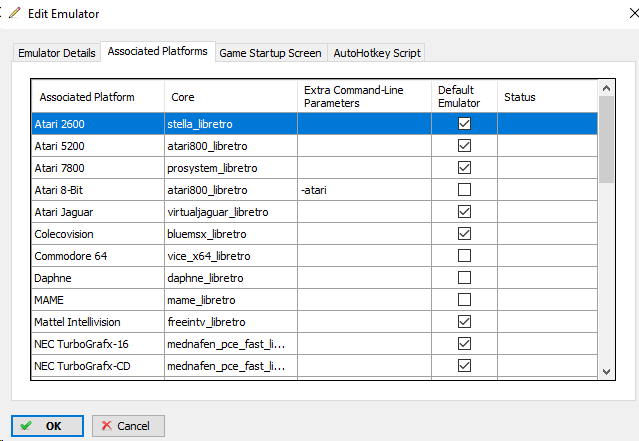
Task: Click the pencil icon beside Edit Emulator
Action: pos(15,13)
